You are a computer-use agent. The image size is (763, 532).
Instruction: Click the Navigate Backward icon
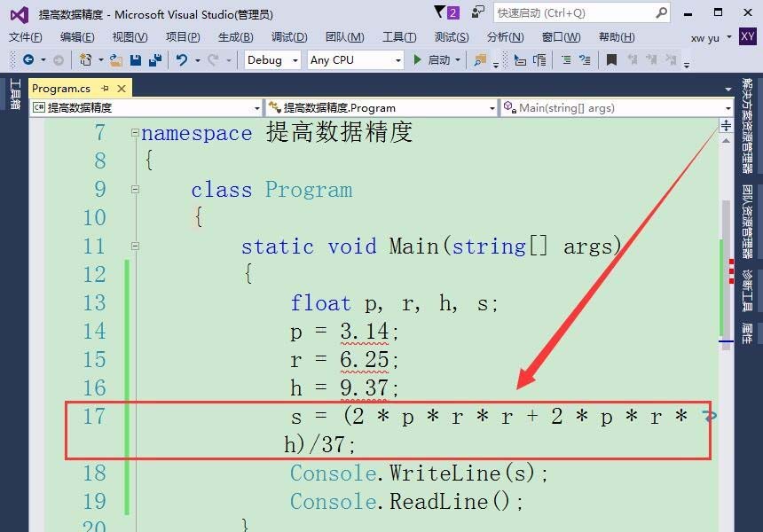click(28, 60)
